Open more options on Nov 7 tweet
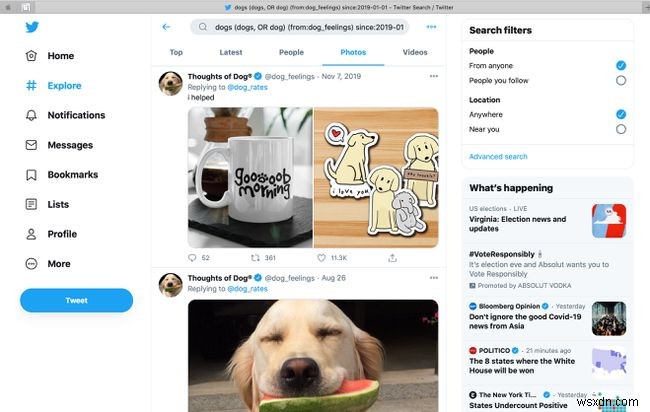650x412 pixels. (x=433, y=75)
